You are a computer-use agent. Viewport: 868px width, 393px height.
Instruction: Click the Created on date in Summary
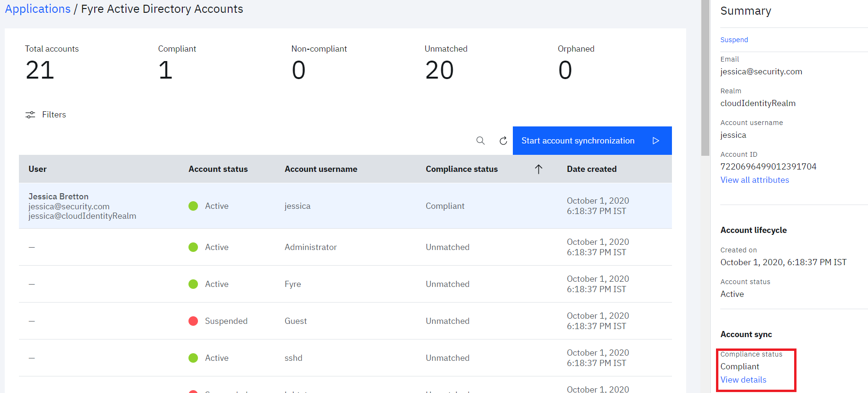[x=783, y=262]
